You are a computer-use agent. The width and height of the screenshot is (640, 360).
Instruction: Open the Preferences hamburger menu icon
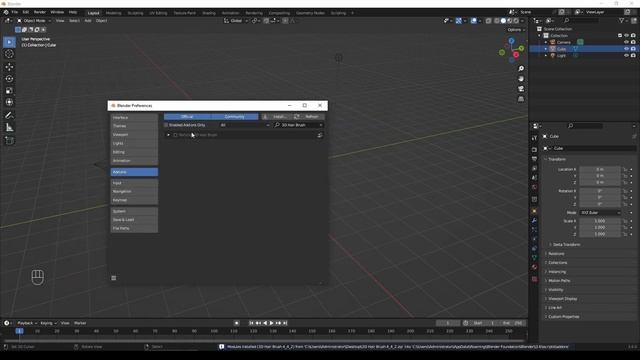pos(114,278)
